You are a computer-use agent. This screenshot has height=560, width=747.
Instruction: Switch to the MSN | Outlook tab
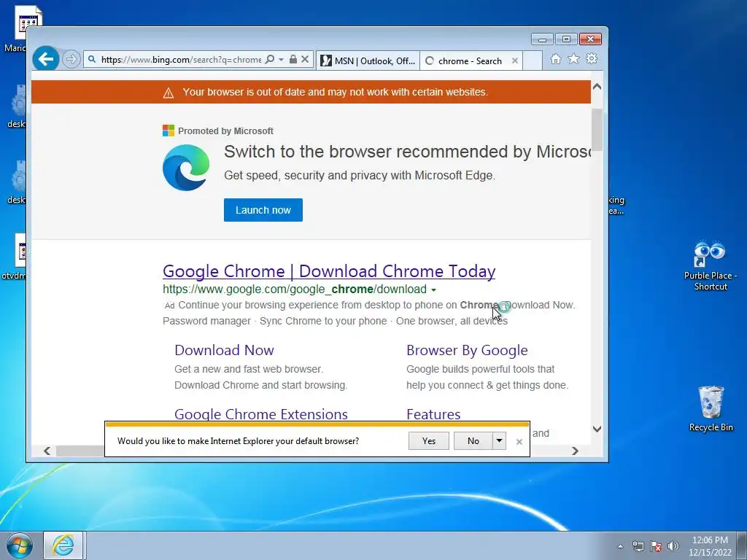click(x=368, y=61)
